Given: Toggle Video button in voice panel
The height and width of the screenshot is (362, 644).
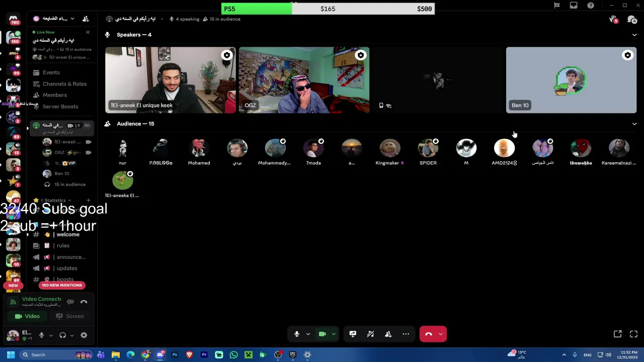Looking at the screenshot, I should point(28,316).
